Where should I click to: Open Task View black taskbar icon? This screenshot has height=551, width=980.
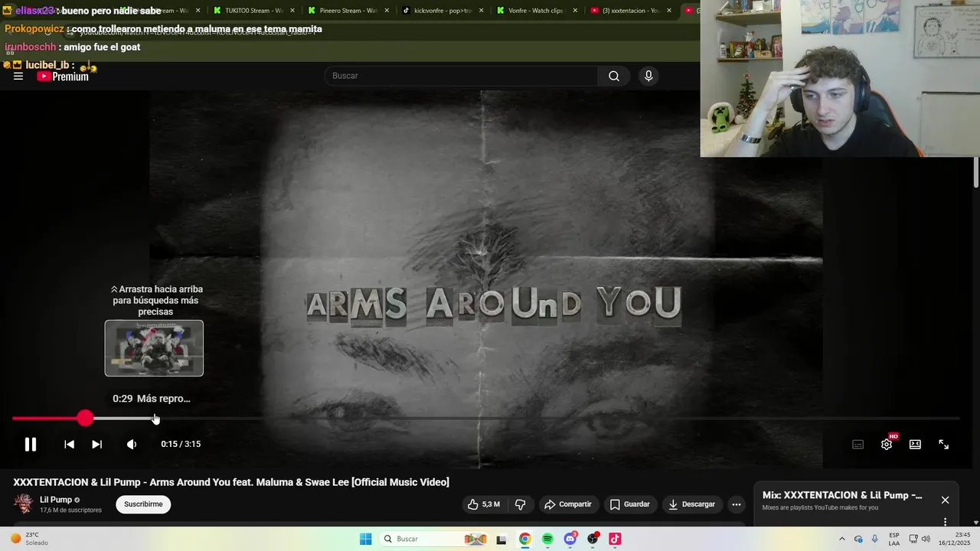pyautogui.click(x=501, y=540)
